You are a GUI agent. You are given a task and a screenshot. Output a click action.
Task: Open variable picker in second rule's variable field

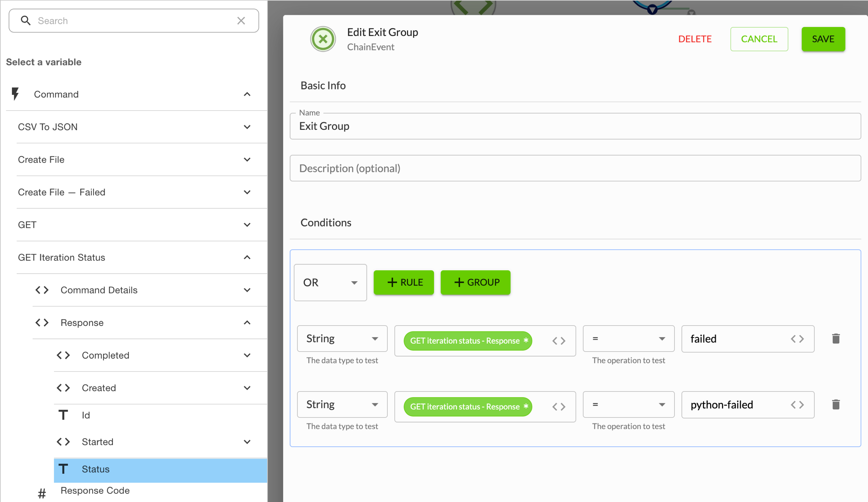[559, 407]
